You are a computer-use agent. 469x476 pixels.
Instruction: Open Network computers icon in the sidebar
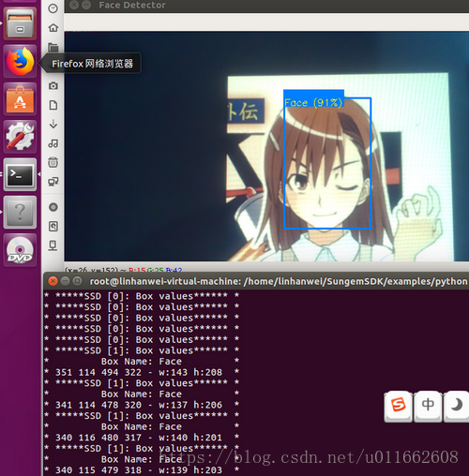coord(53,182)
